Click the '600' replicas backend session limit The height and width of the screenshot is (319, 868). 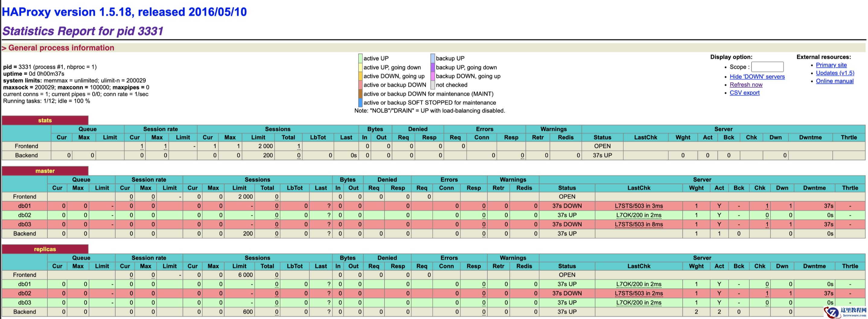coord(248,312)
